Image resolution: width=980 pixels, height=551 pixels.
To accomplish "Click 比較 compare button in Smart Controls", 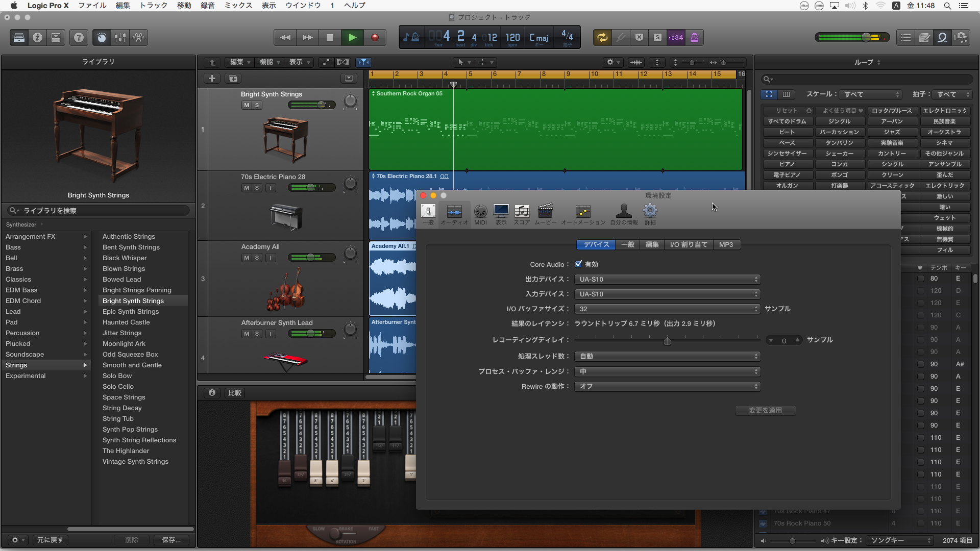I will [x=234, y=393].
